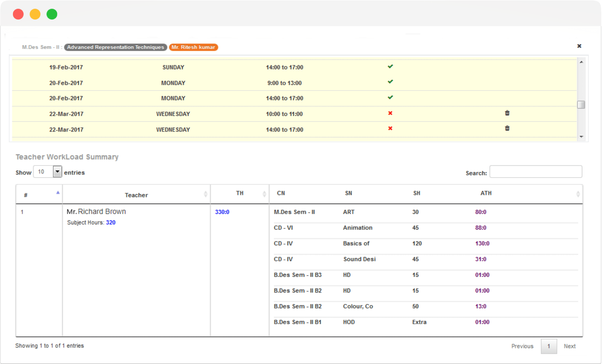Click ATH 01:00 in B.Des Sem - II B1 row

[x=482, y=322]
